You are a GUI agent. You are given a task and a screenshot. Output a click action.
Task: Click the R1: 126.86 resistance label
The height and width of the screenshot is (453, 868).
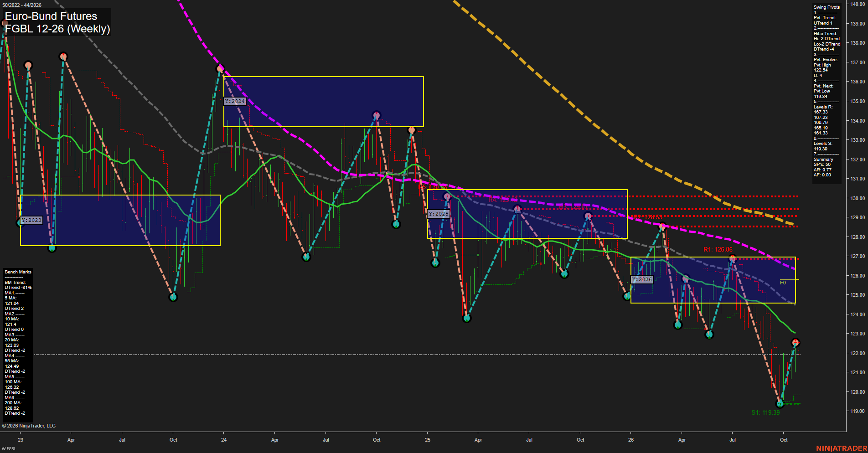(718, 249)
